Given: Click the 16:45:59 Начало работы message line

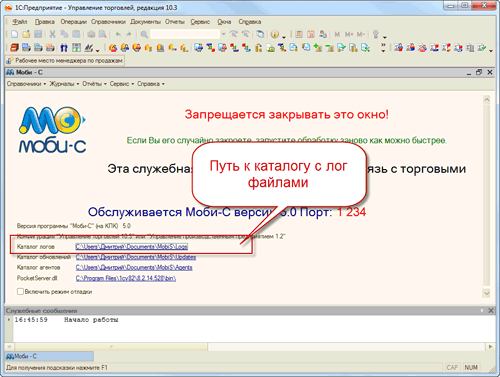Looking at the screenshot, I should pos(67,320).
